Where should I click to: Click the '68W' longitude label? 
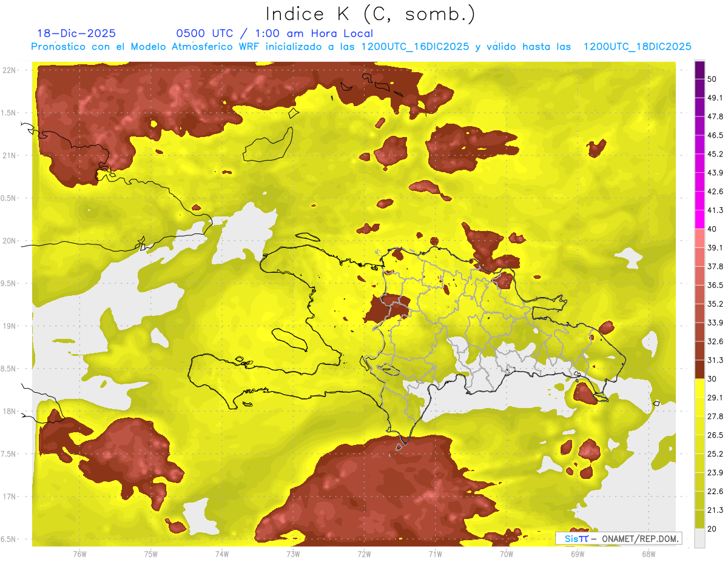(649, 554)
